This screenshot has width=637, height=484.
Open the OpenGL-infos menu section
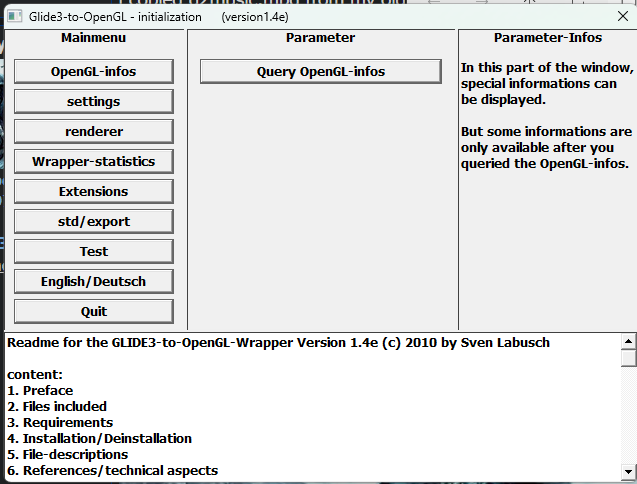94,72
